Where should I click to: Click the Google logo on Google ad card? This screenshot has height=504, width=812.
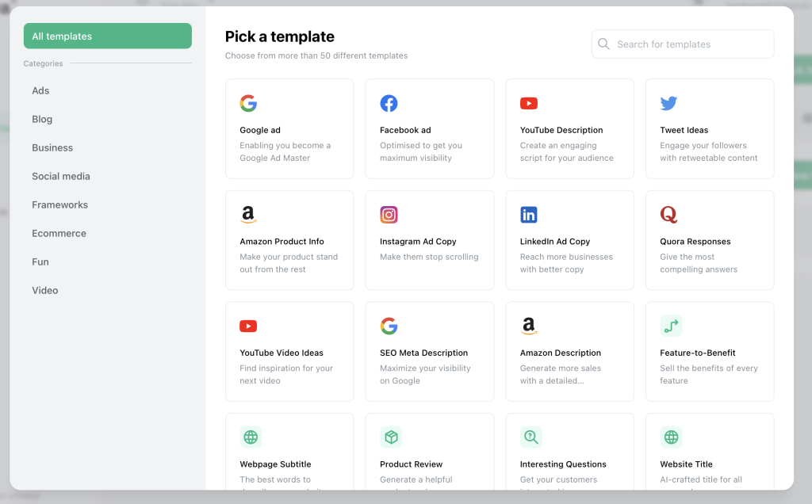point(248,103)
